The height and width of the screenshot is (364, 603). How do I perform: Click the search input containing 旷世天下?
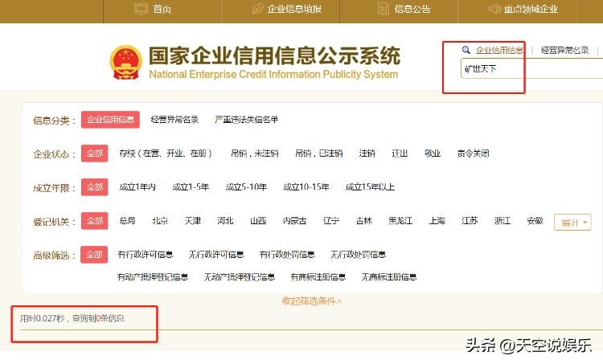click(x=498, y=69)
